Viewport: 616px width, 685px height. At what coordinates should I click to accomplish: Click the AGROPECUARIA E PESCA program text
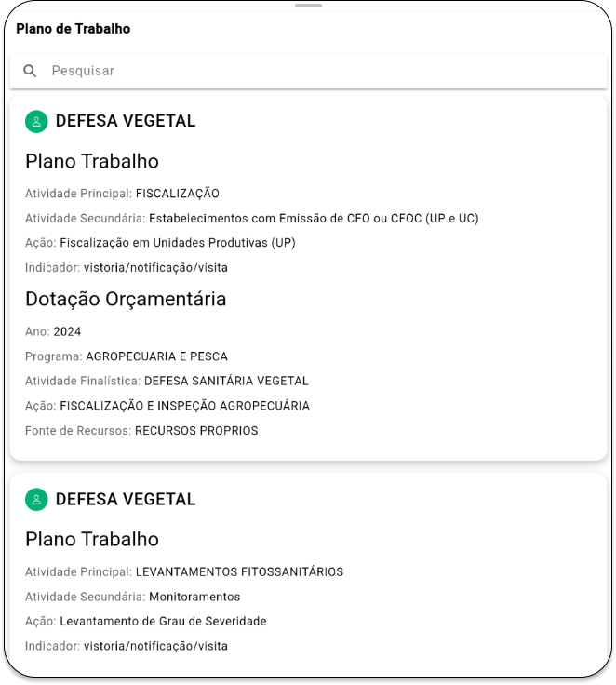157,356
